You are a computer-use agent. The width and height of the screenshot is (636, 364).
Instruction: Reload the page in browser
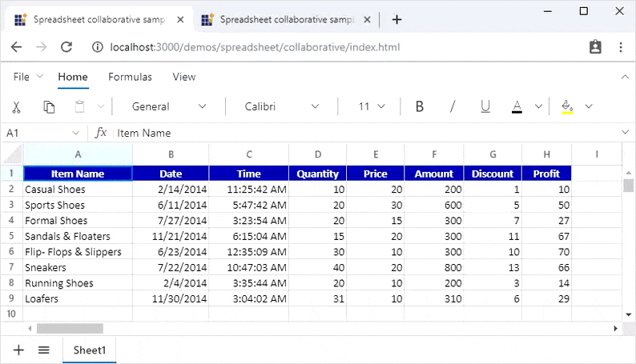tap(68, 47)
